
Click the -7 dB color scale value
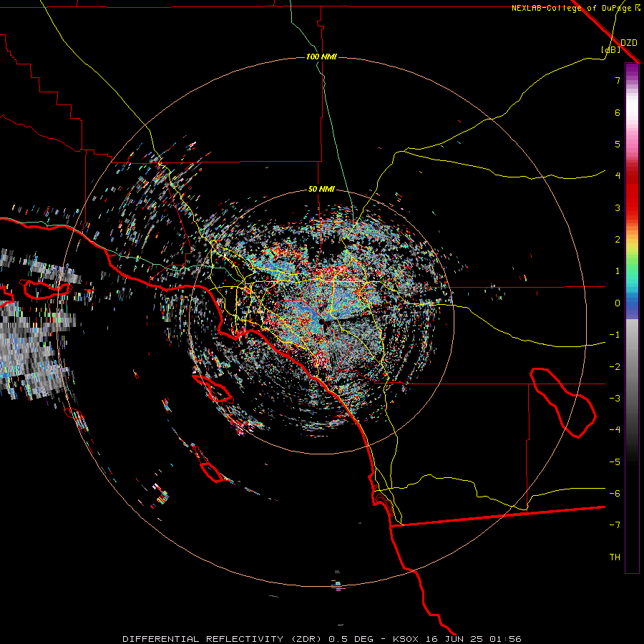(615, 525)
